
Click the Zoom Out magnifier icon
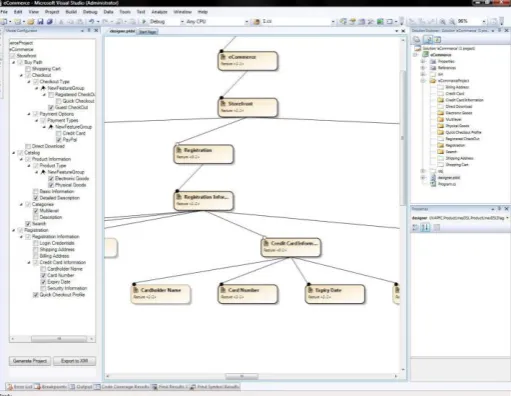tap(452, 21)
